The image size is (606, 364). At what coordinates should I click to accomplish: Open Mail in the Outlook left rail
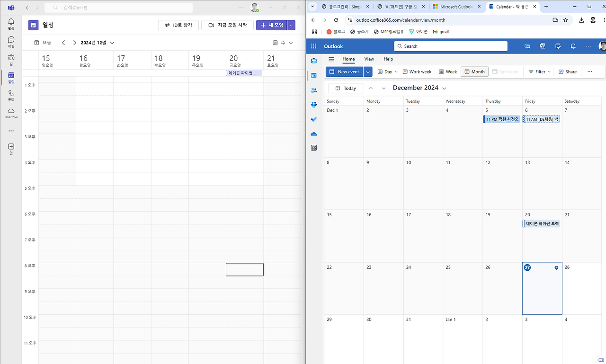tap(313, 61)
